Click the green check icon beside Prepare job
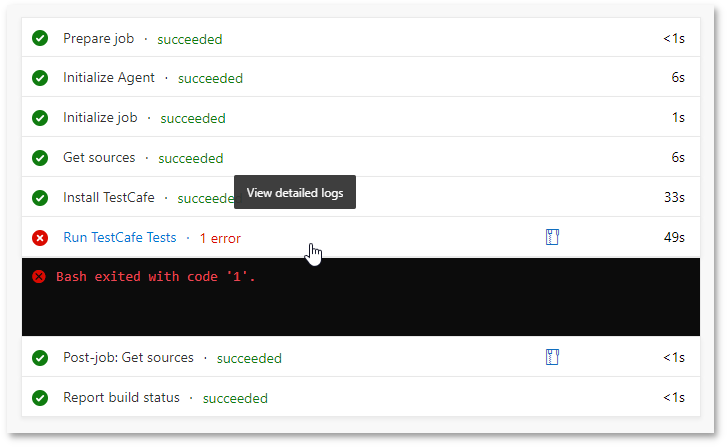Image resolution: width=727 pixels, height=448 pixels. (40, 39)
